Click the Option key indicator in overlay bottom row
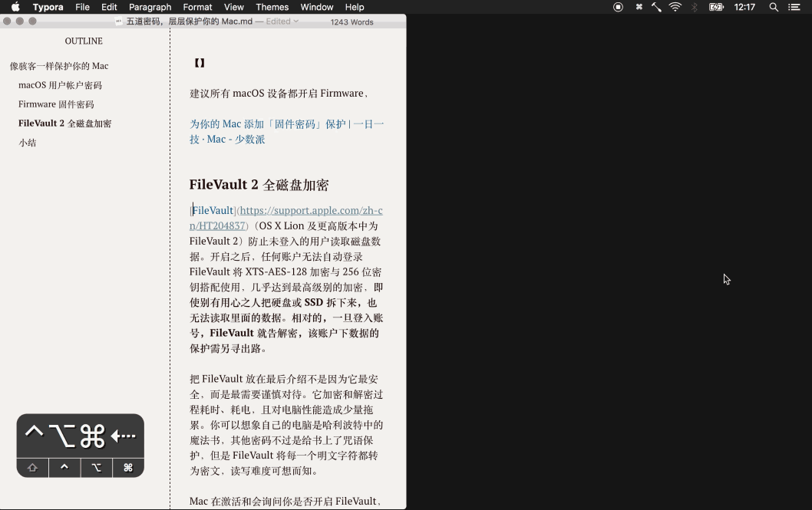The width and height of the screenshot is (812, 510). click(97, 468)
